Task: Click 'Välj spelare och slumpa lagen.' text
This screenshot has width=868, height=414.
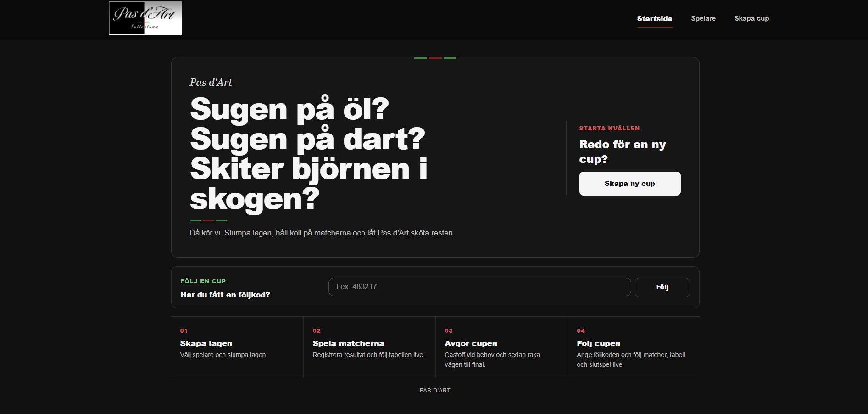Action: pyautogui.click(x=223, y=355)
